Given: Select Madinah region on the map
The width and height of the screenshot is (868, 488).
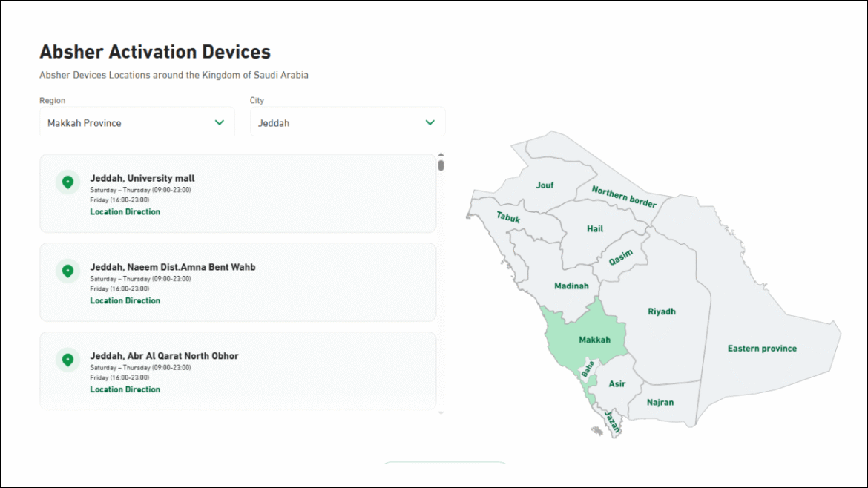Looking at the screenshot, I should [x=571, y=286].
